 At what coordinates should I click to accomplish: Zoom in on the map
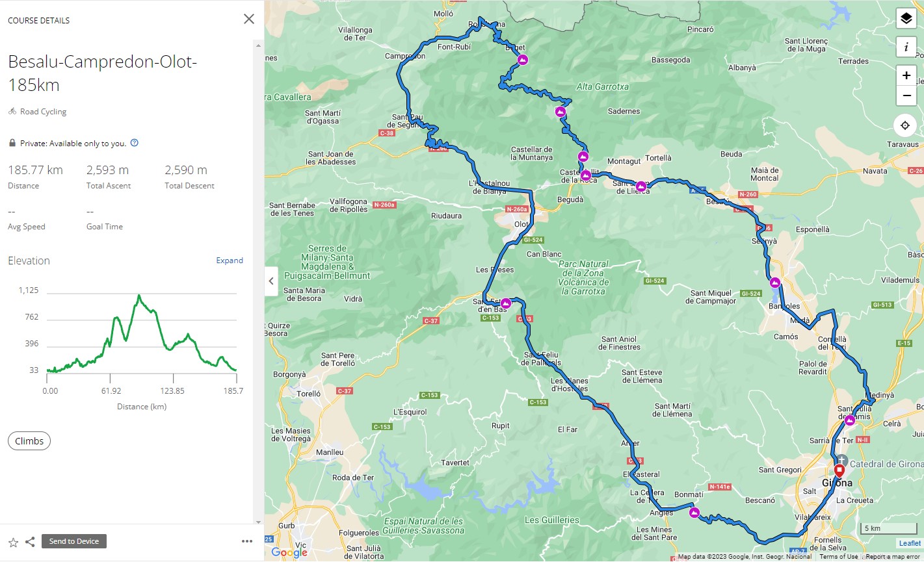[x=906, y=75]
